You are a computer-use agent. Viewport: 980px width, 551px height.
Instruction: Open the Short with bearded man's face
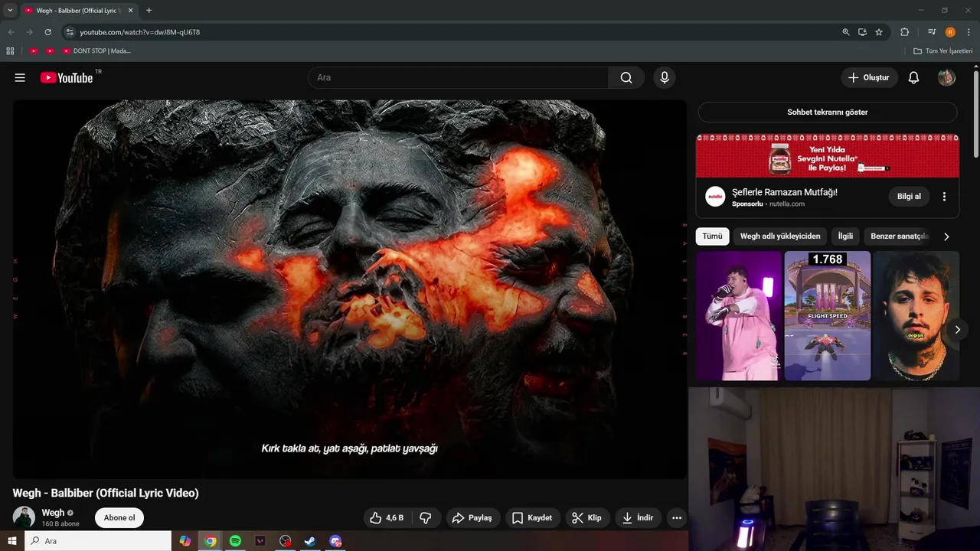pyautogui.click(x=916, y=315)
